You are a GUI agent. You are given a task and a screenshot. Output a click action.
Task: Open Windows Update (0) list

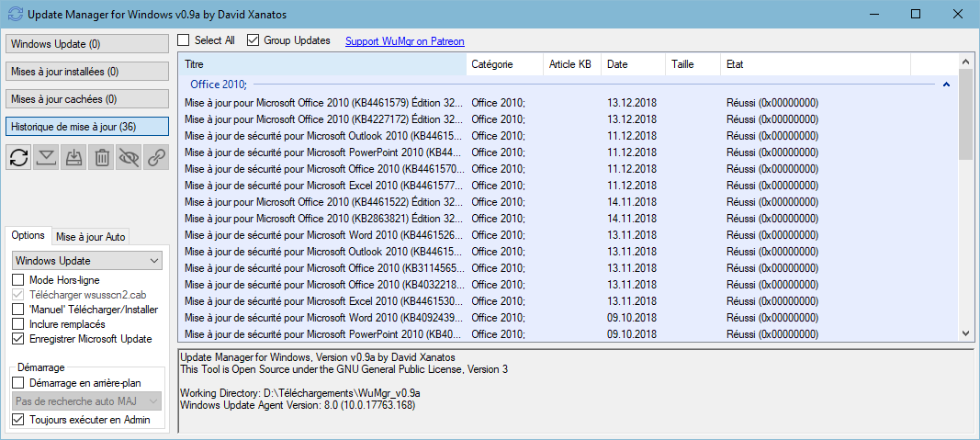[87, 44]
